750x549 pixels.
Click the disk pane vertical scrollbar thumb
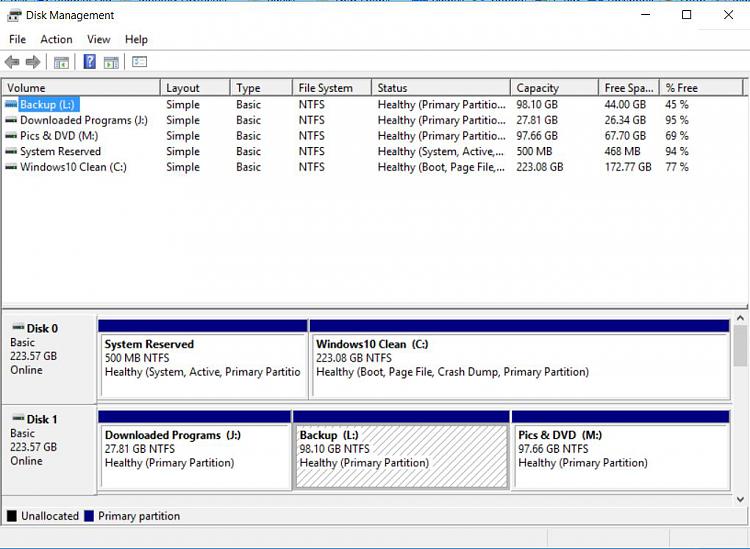click(740, 345)
